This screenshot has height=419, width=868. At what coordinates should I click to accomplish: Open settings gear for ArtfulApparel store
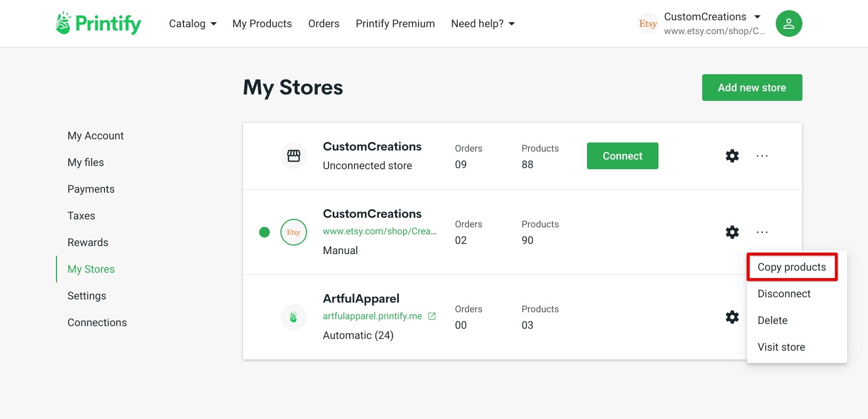click(733, 317)
